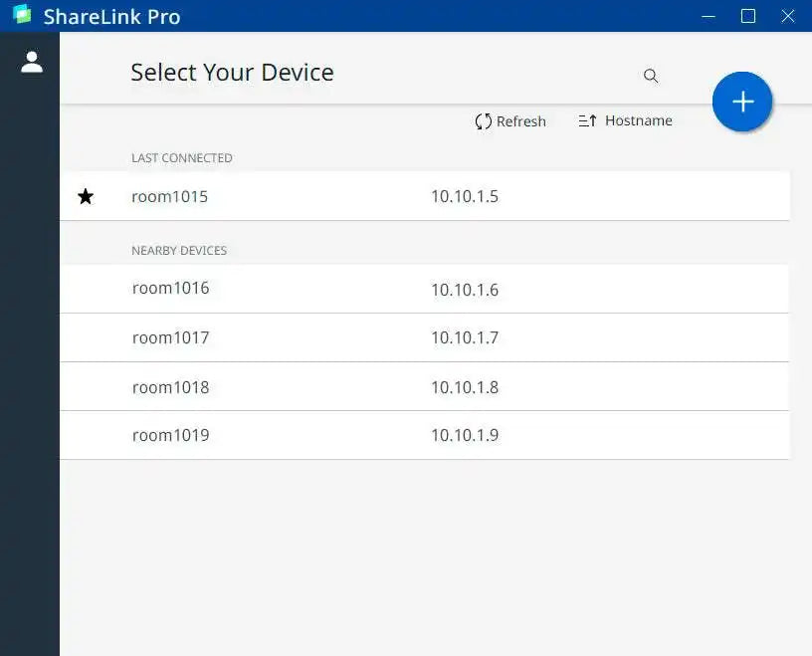Sort the device list by Hostname
Image resolution: width=812 pixels, height=656 pixels.
pos(638,120)
